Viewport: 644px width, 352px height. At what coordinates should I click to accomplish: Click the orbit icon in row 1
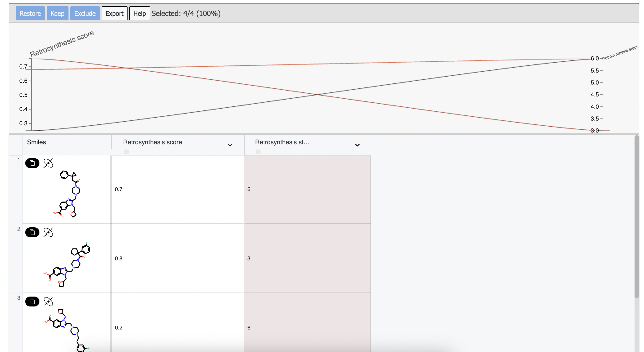(x=48, y=163)
